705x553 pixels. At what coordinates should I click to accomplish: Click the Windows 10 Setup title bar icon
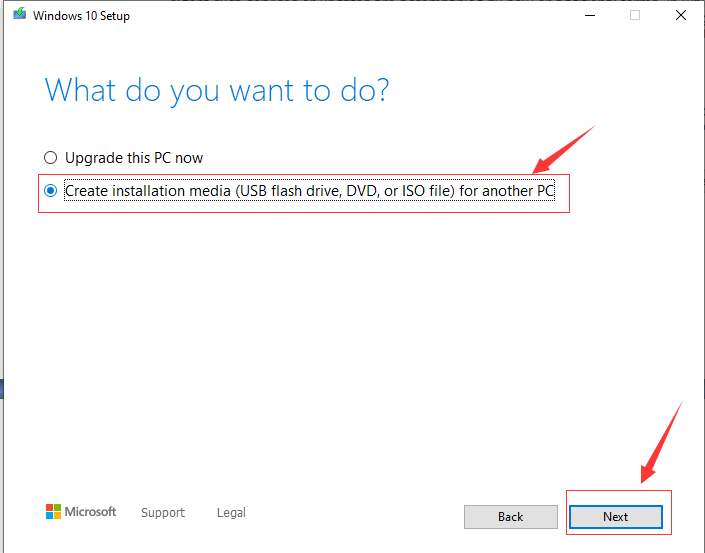[x=20, y=15]
